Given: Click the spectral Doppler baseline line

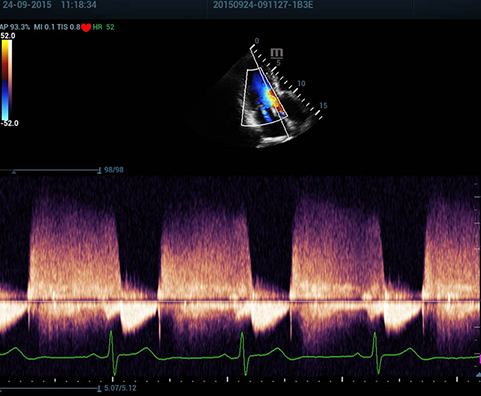Looking at the screenshot, I should point(240,301).
